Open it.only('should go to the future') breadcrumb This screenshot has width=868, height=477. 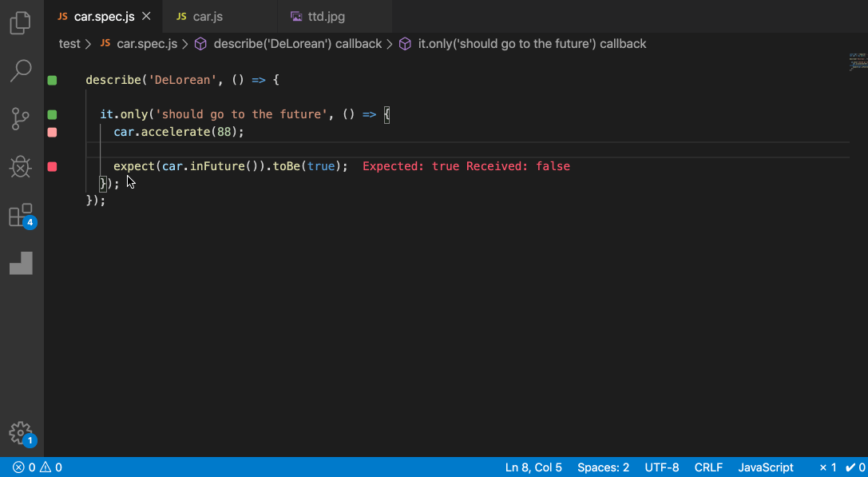point(522,44)
